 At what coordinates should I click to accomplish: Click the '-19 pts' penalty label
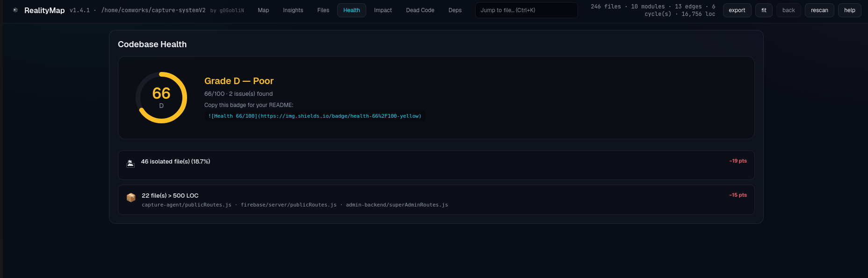point(738,161)
